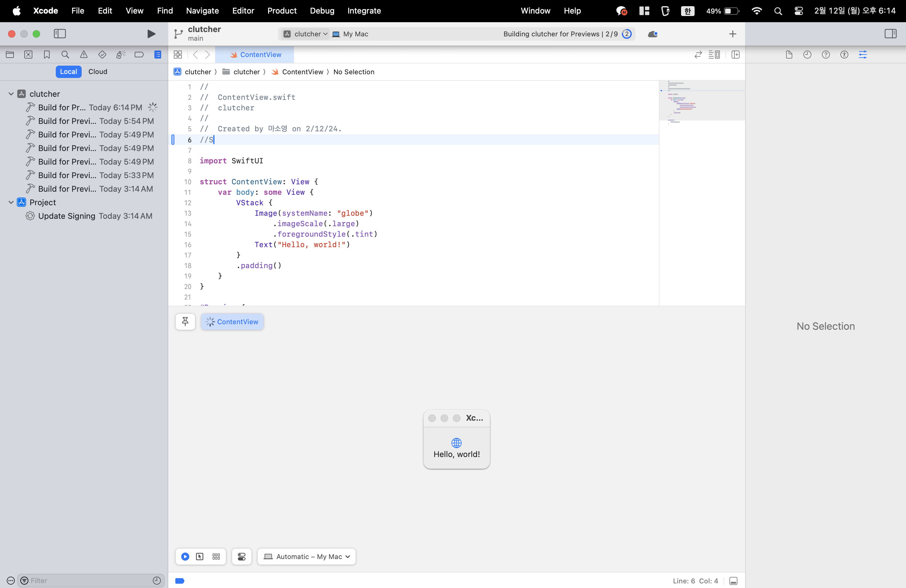This screenshot has height=588, width=906.
Task: Run the project with the play button
Action: click(x=151, y=34)
